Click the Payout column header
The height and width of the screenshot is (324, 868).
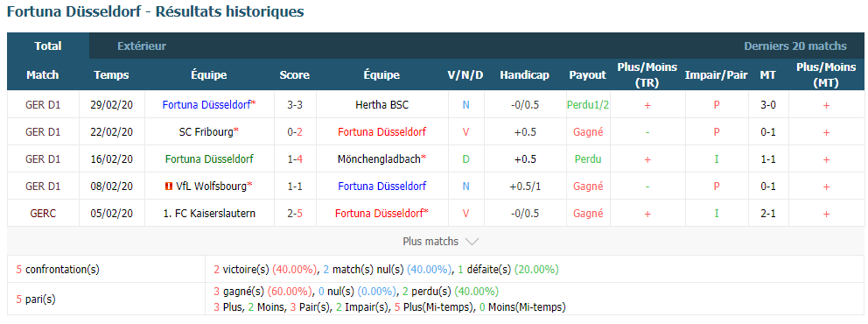pyautogui.click(x=587, y=75)
